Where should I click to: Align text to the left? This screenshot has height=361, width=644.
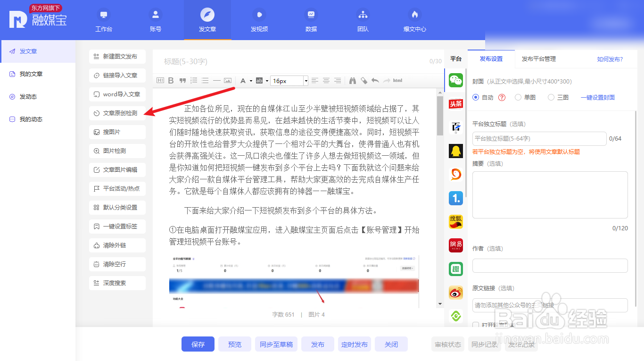315,81
